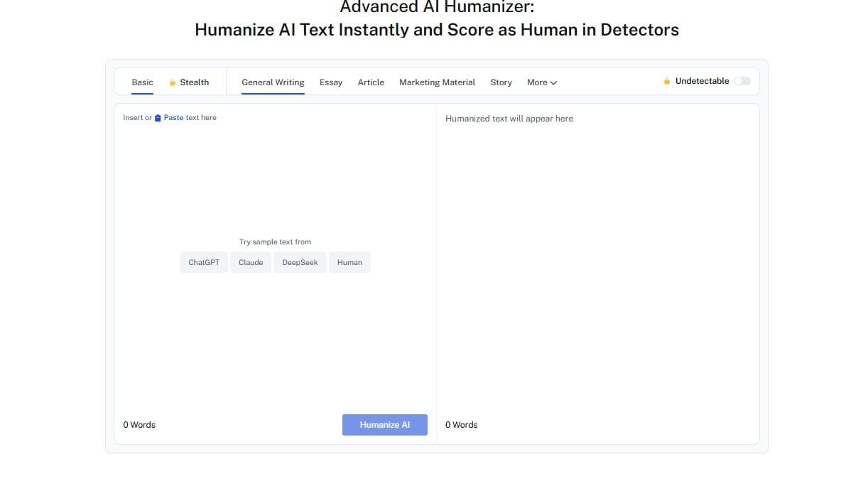
Task: Open the Article writing tab
Action: pos(371,82)
